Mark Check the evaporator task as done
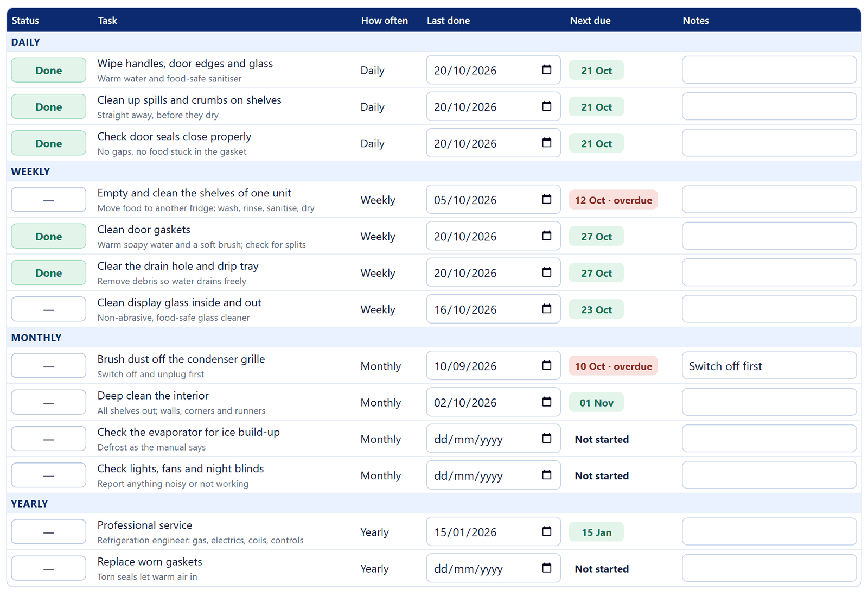 (48, 439)
